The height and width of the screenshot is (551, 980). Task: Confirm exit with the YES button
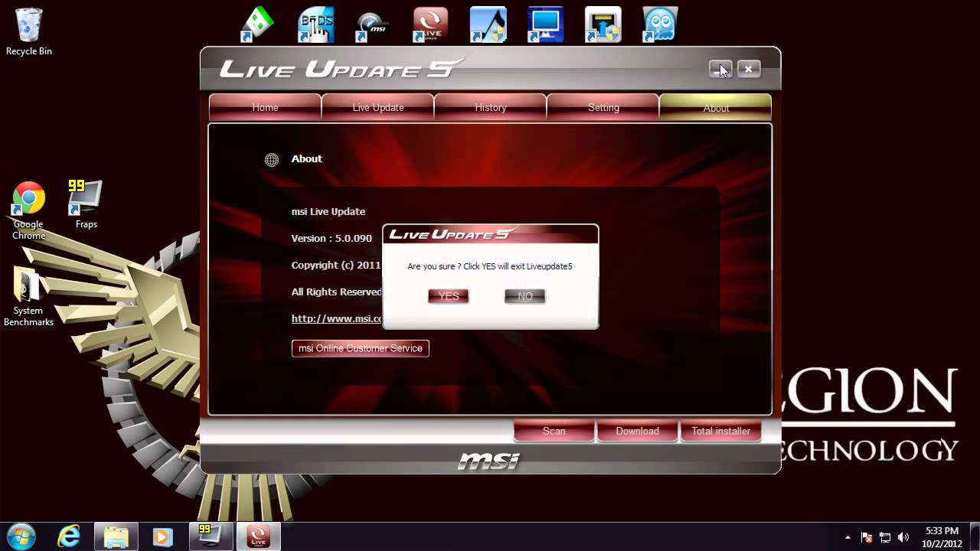pos(448,296)
